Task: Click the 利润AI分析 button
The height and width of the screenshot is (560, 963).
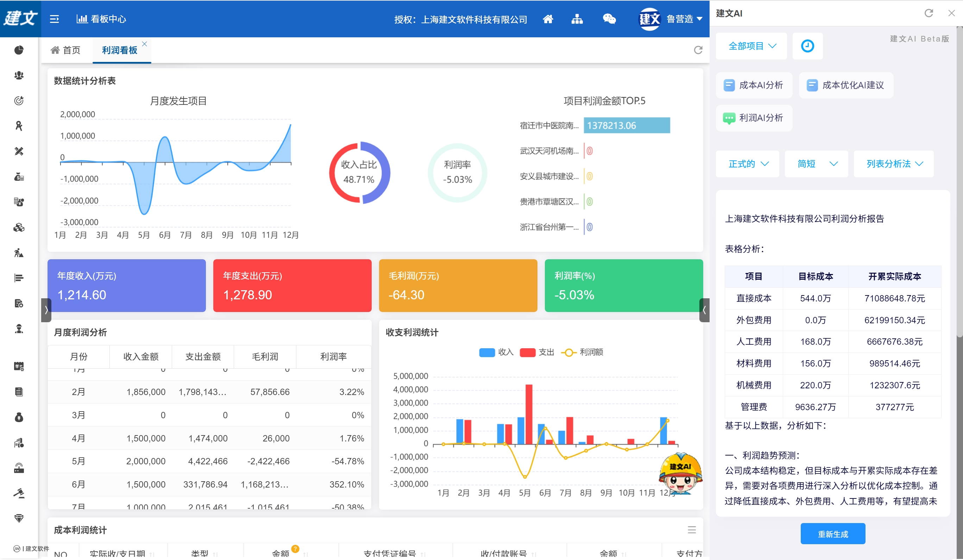Action: (754, 118)
